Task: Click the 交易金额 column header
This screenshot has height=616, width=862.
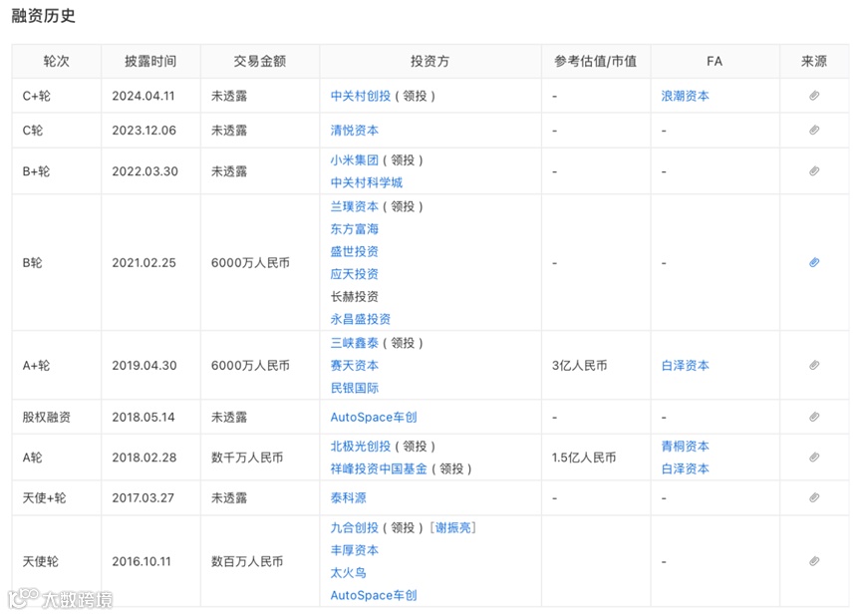Action: [x=259, y=61]
